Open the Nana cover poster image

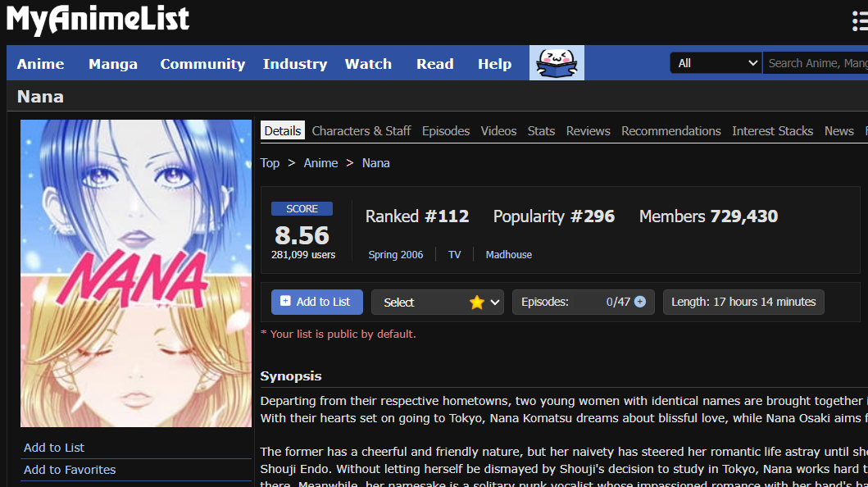point(136,273)
